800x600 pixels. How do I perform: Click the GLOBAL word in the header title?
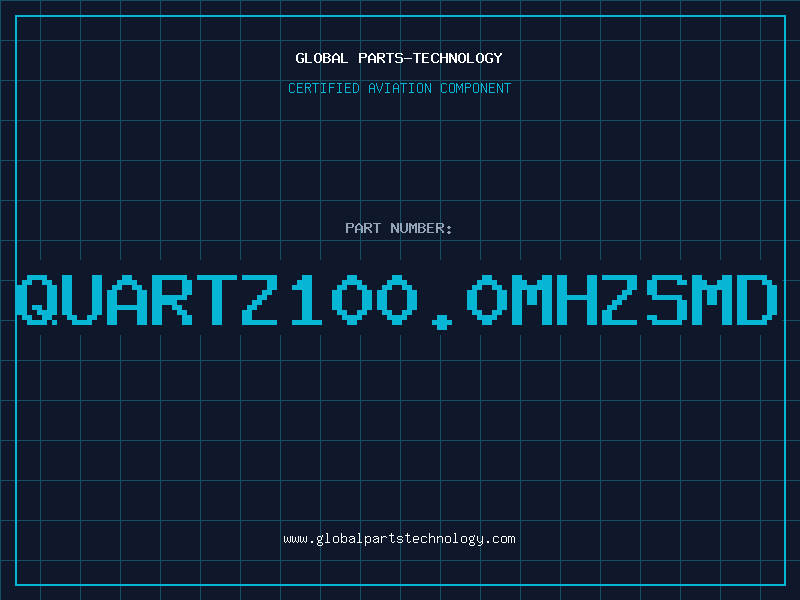click(322, 58)
